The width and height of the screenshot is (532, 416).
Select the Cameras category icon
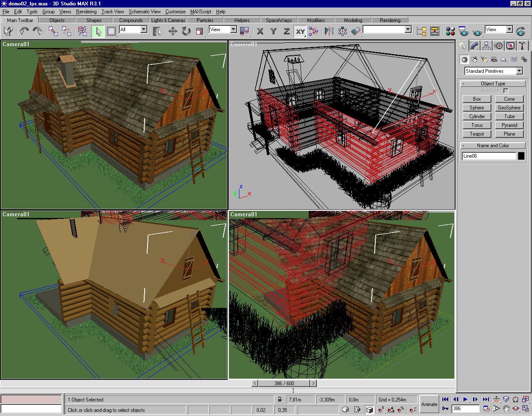click(494, 59)
